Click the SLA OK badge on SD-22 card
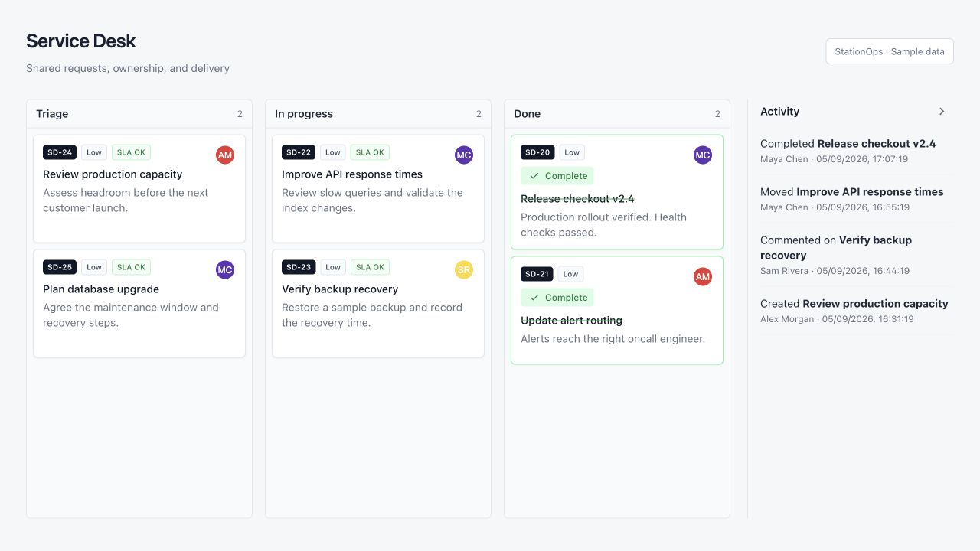980x551 pixels. click(x=370, y=152)
